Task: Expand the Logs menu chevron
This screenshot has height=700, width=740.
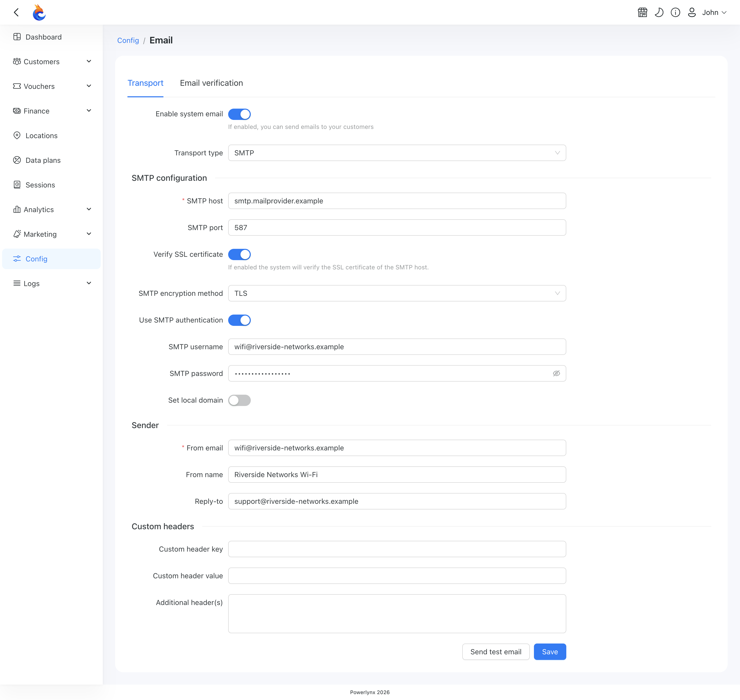Action: click(89, 283)
